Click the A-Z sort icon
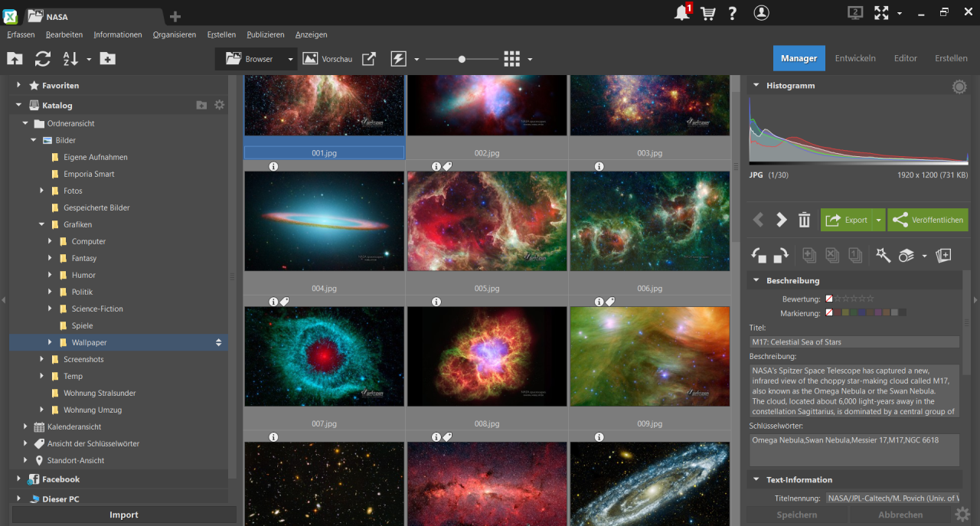Screen dimensions: 980x526 click(x=70, y=59)
